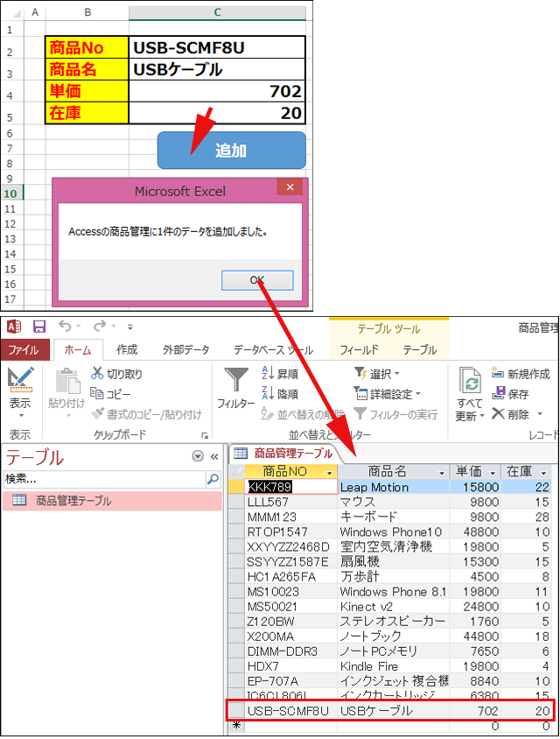Click the search magnifier in navigation pane

tap(212, 479)
